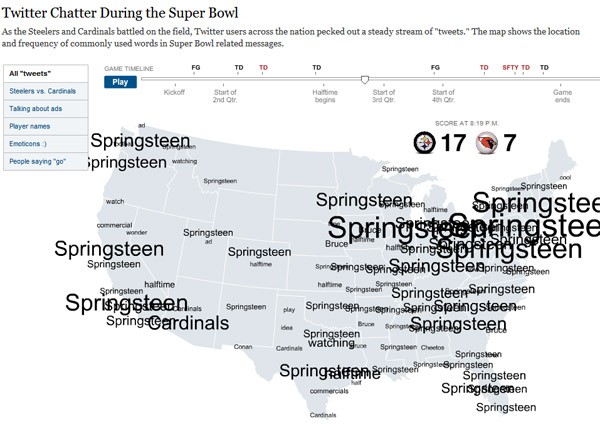Click the Conan word on the map

click(x=243, y=347)
